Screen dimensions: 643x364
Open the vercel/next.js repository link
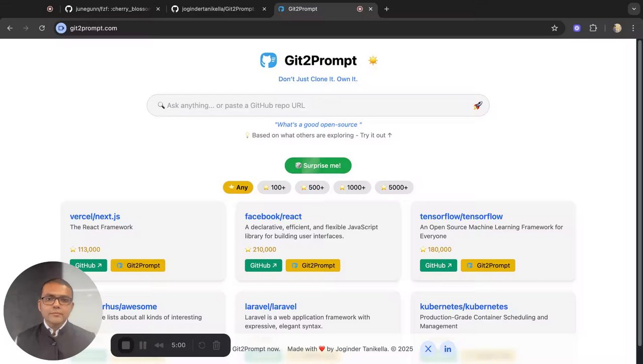[95, 216]
